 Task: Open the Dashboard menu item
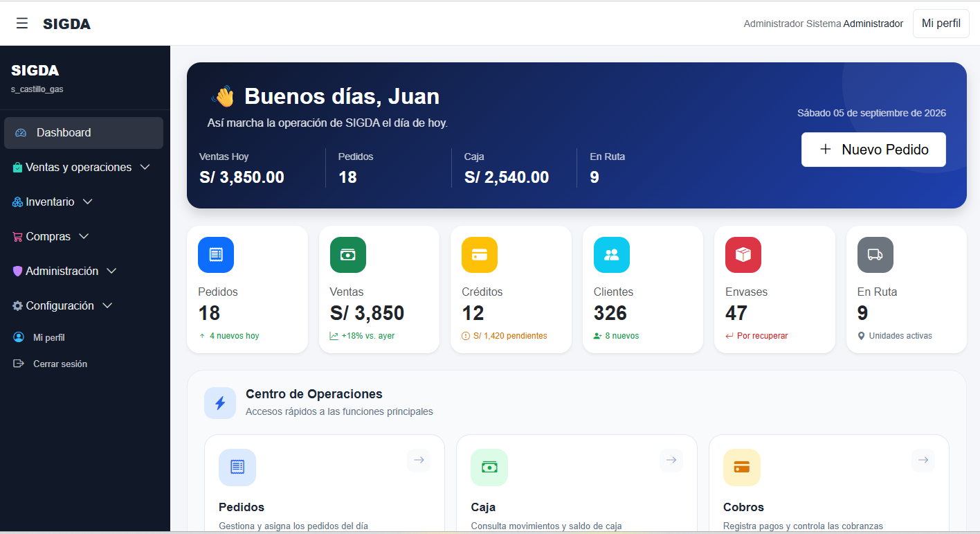(x=84, y=133)
